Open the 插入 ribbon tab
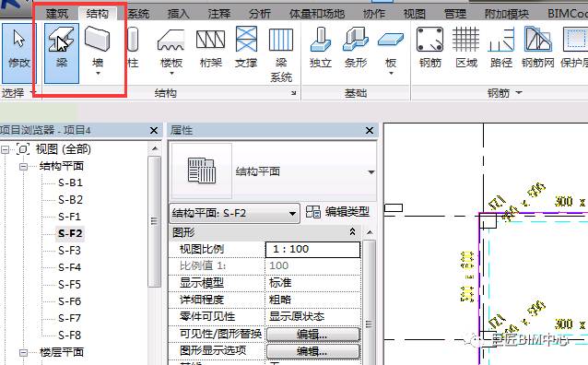Viewport: 588px width, 365px height. (x=178, y=14)
